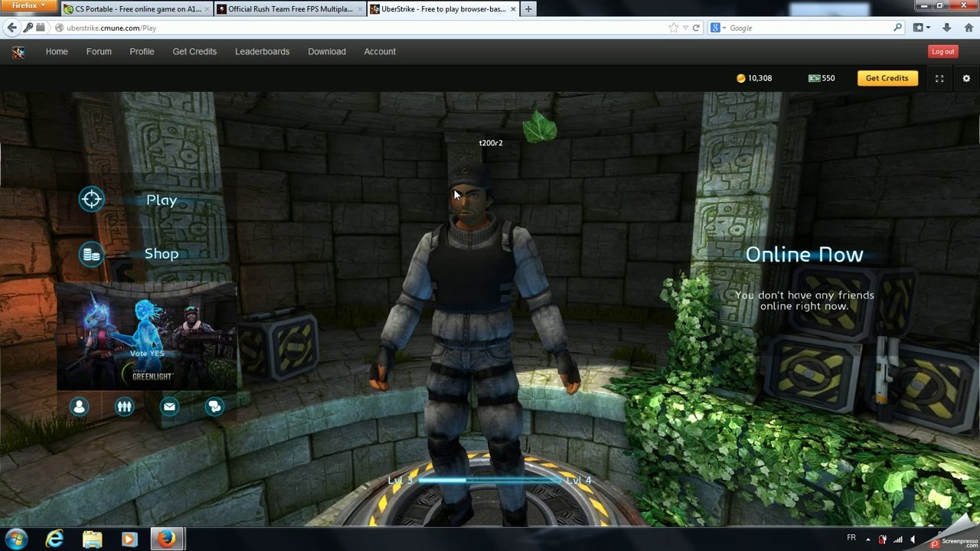Click the FR language indicator
This screenshot has height=551, width=980.
tap(851, 538)
